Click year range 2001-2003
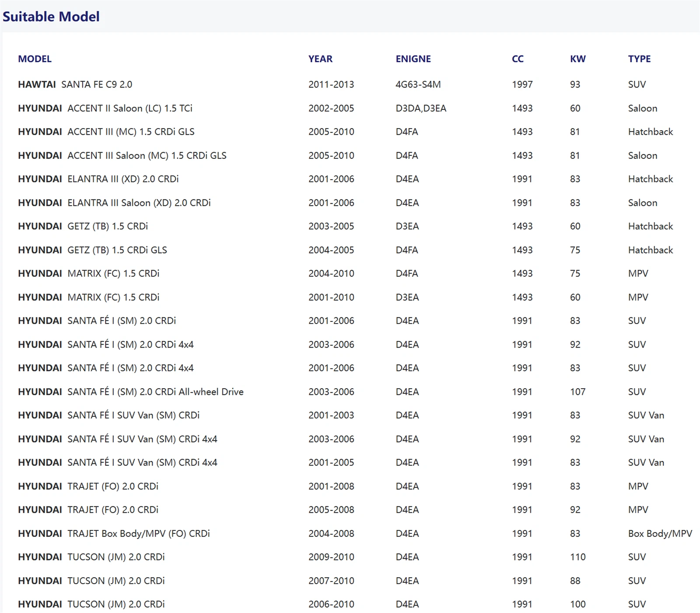Screen dimensions: 700x613 click(x=331, y=415)
